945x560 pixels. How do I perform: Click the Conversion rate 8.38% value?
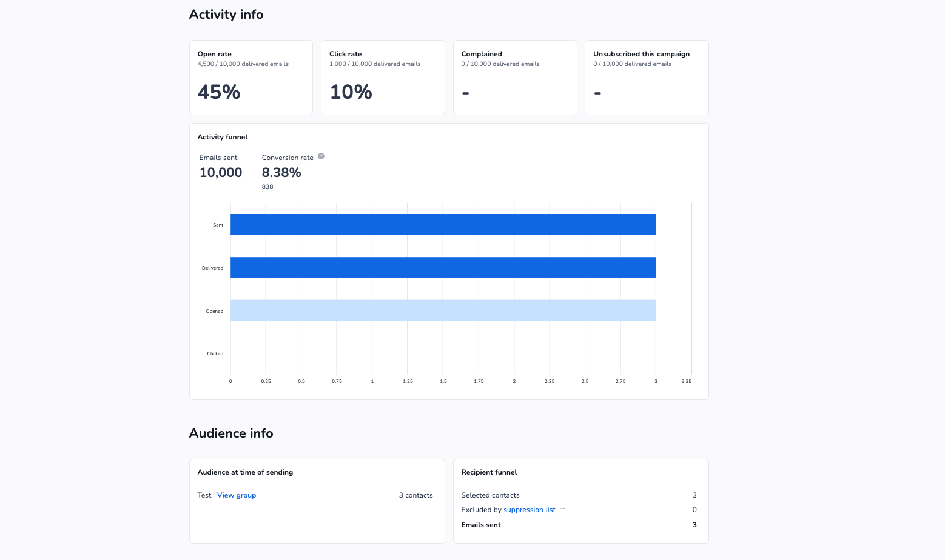click(281, 173)
